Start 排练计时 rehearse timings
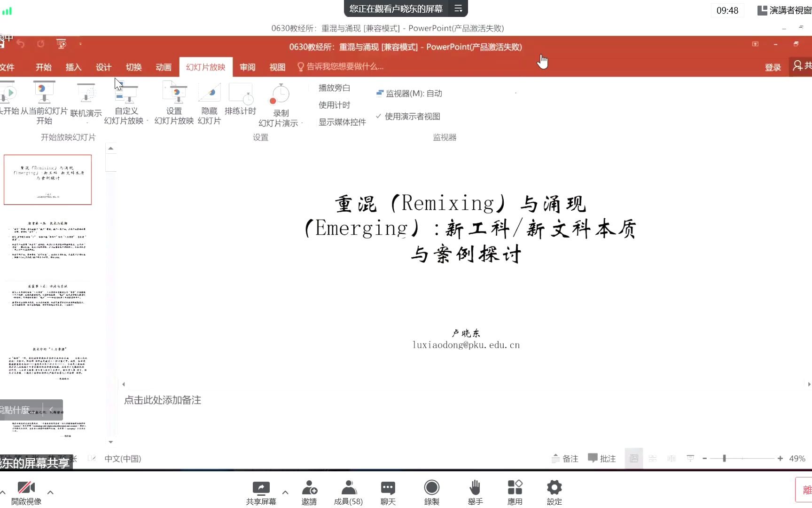Screen dimensions: 812x508 click(240, 99)
